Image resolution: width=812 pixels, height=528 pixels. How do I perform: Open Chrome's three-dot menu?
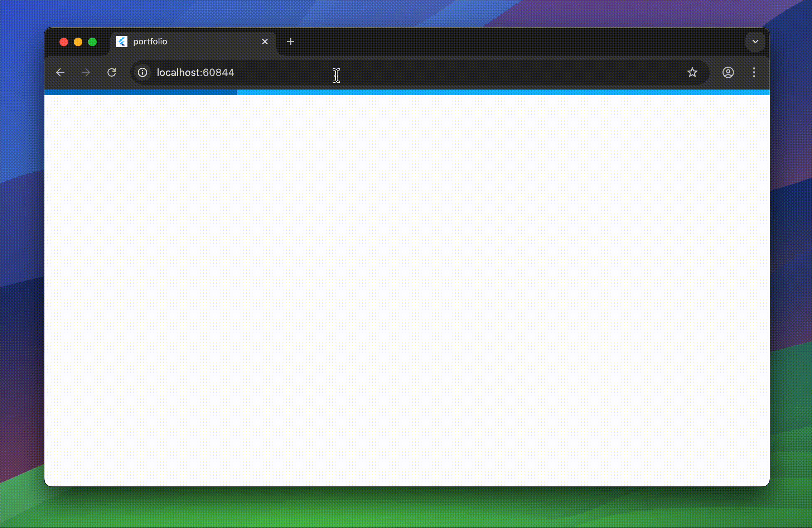pos(754,73)
